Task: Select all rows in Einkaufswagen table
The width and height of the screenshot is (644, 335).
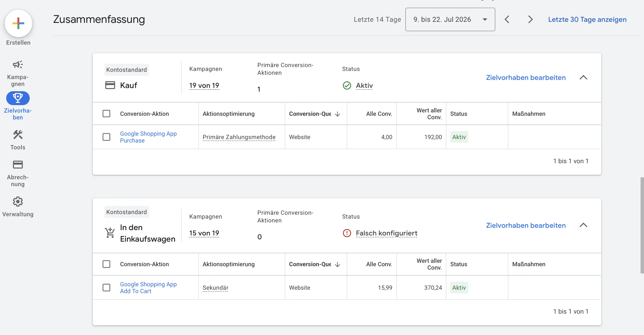Action: point(106,264)
